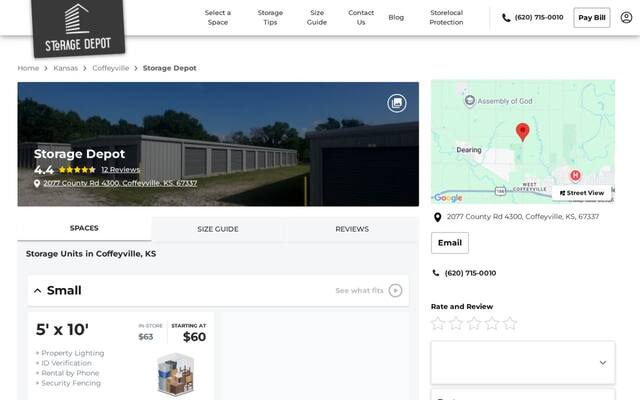Click location pin beside banner address
Viewport: 640px width, 400px height.
click(x=37, y=184)
